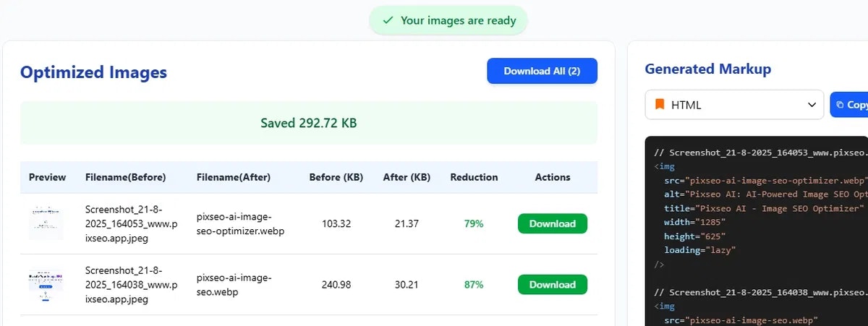Click the height="625" line in code
Image resolution: width=868 pixels, height=326 pixels.
click(694, 236)
